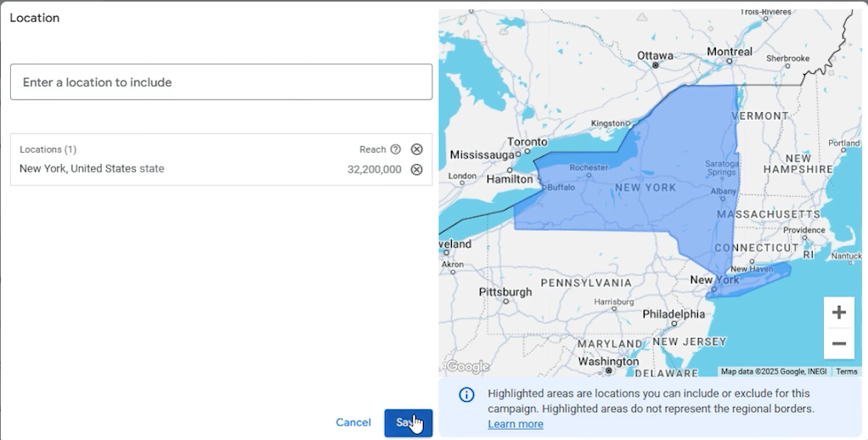Click the Montreal label on the map
This screenshot has width=868, height=440.
tap(730, 52)
